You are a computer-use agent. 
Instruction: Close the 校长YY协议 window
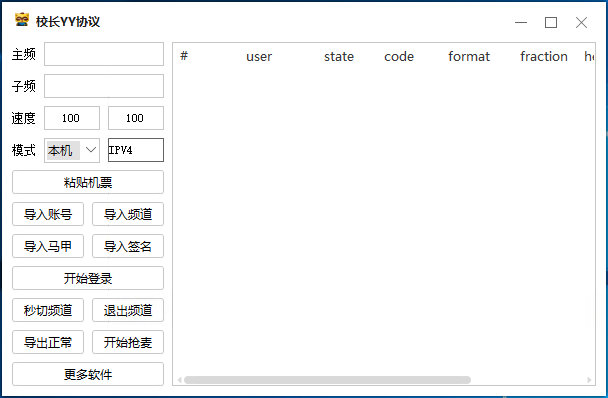581,22
